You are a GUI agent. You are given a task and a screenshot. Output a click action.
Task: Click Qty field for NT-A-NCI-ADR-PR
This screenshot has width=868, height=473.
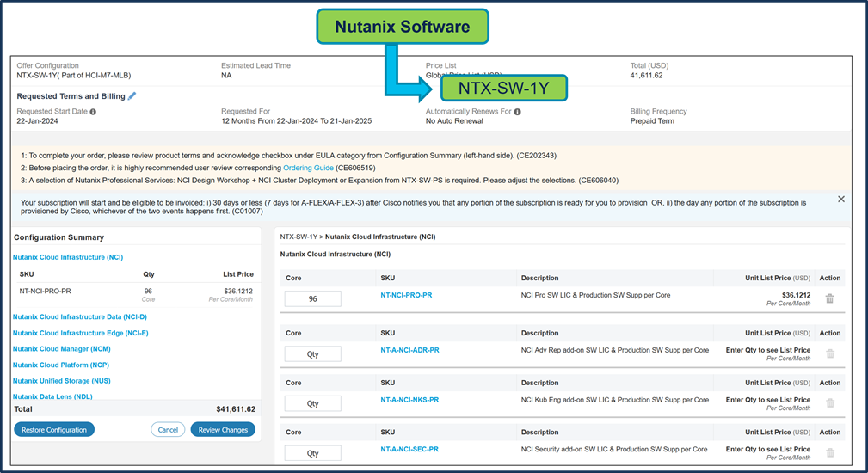313,354
